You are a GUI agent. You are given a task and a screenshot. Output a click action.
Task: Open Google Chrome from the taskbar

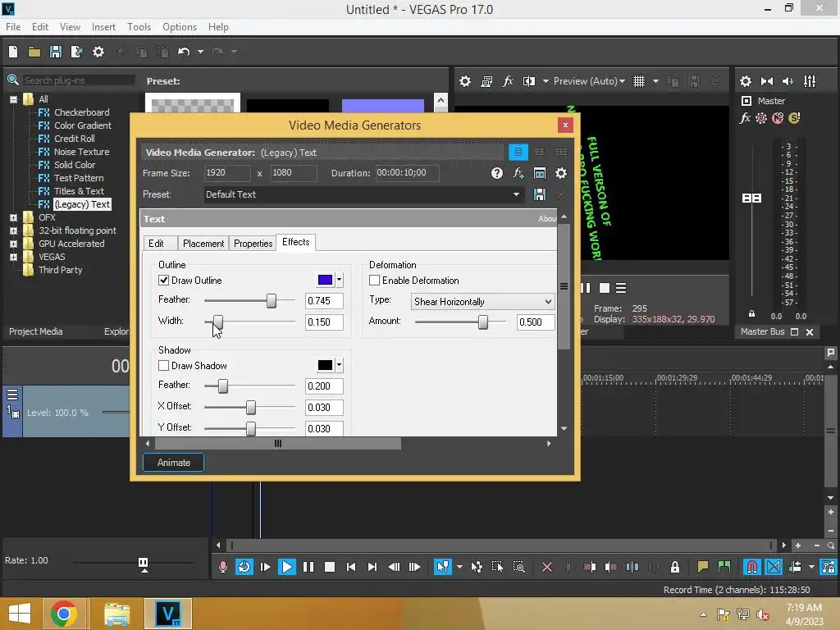point(64,614)
